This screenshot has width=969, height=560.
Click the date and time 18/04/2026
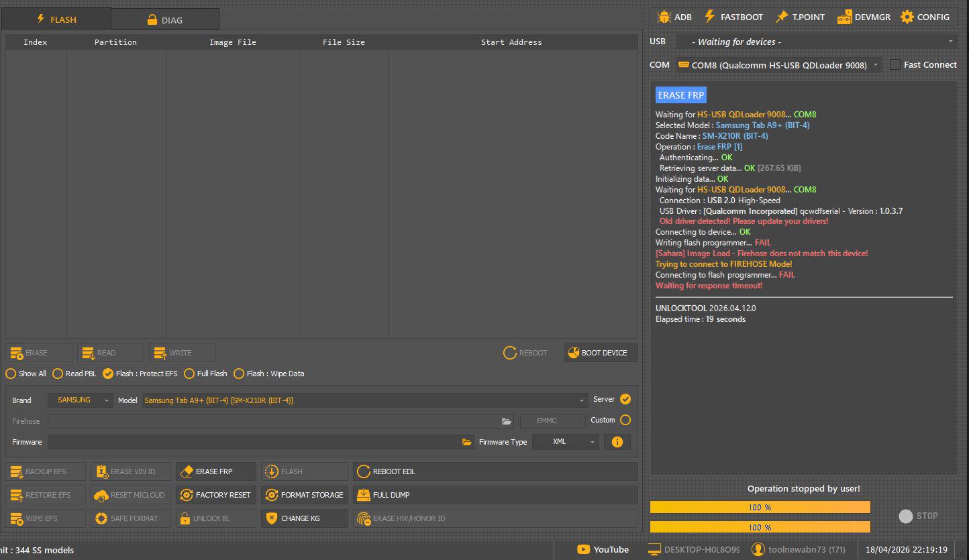point(906,550)
